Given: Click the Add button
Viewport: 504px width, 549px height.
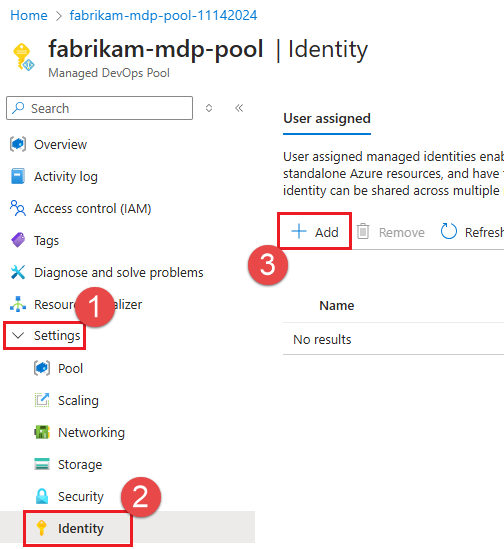Looking at the screenshot, I should (315, 232).
